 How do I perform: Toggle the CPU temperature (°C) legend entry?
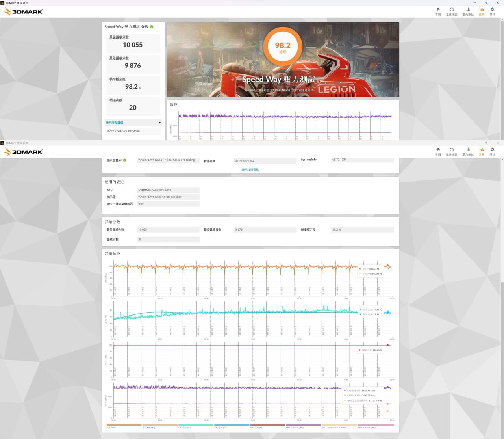196,426
